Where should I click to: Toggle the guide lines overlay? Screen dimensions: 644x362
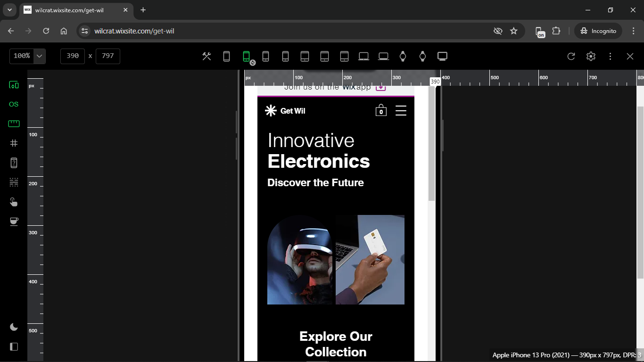coord(14,182)
